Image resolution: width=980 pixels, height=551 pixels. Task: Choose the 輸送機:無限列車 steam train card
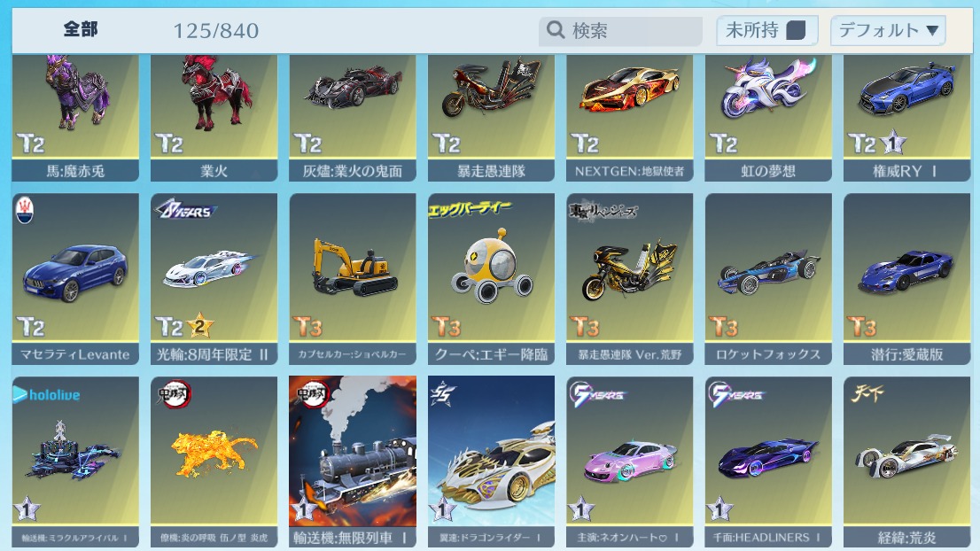[353, 462]
